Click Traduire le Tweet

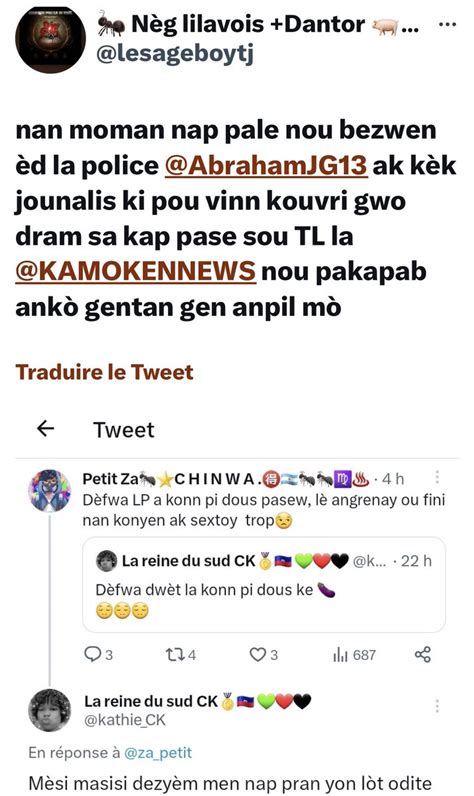104,372
